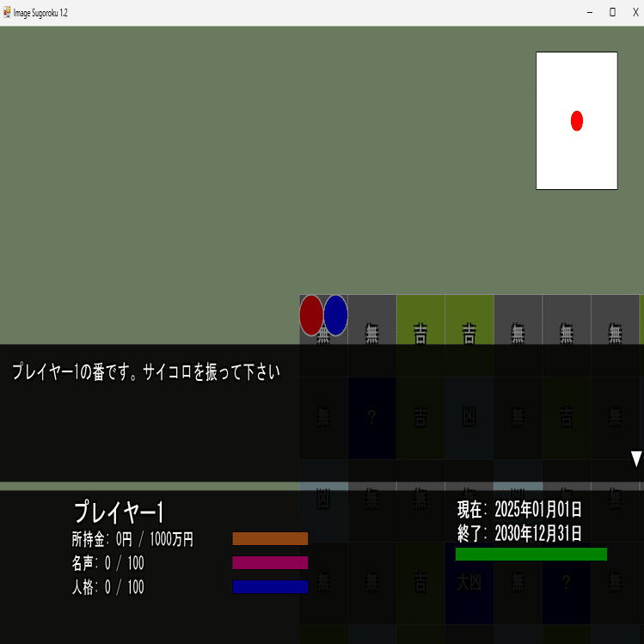Screen dimensions: 644x644
Task: Click the green time progress bar
Action: click(531, 554)
